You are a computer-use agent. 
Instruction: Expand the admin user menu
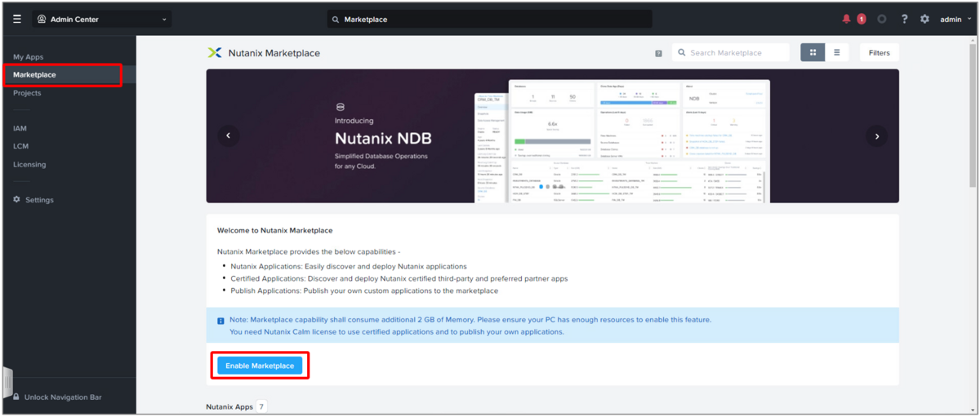click(955, 19)
